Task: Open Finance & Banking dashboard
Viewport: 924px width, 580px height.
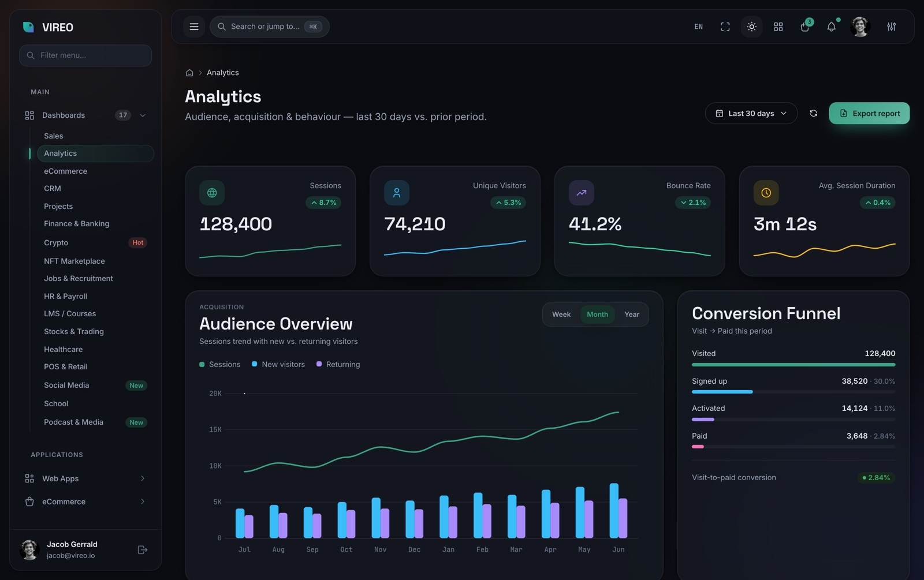Action: [95, 224]
